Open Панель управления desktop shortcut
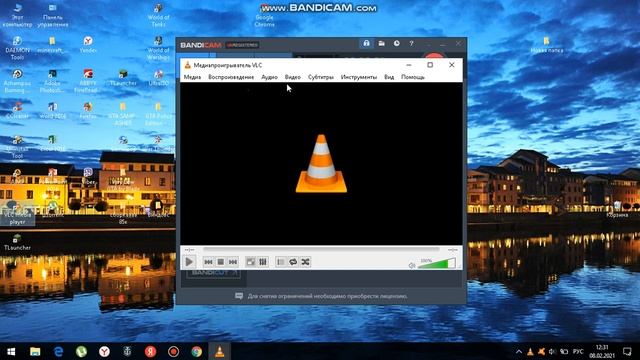This screenshot has height=360, width=640. (x=53, y=16)
